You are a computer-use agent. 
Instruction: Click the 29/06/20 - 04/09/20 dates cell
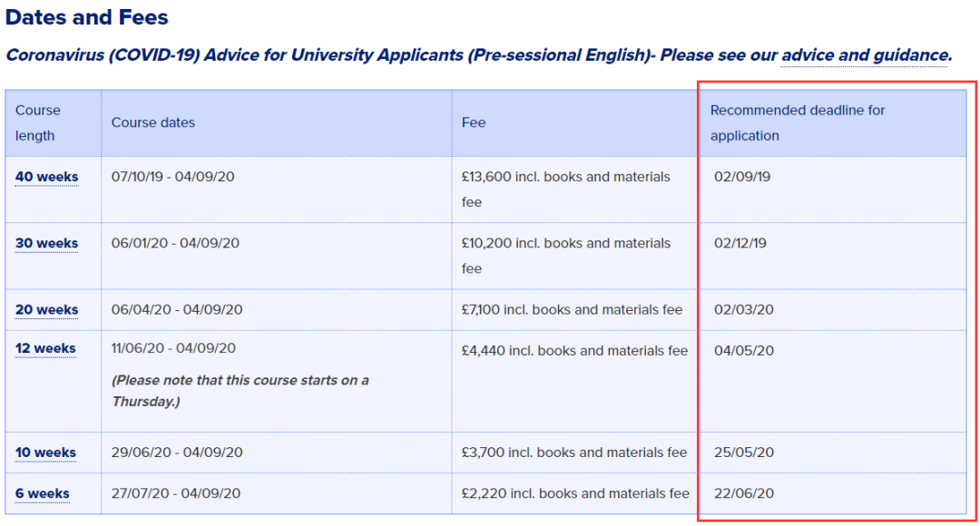(276, 453)
